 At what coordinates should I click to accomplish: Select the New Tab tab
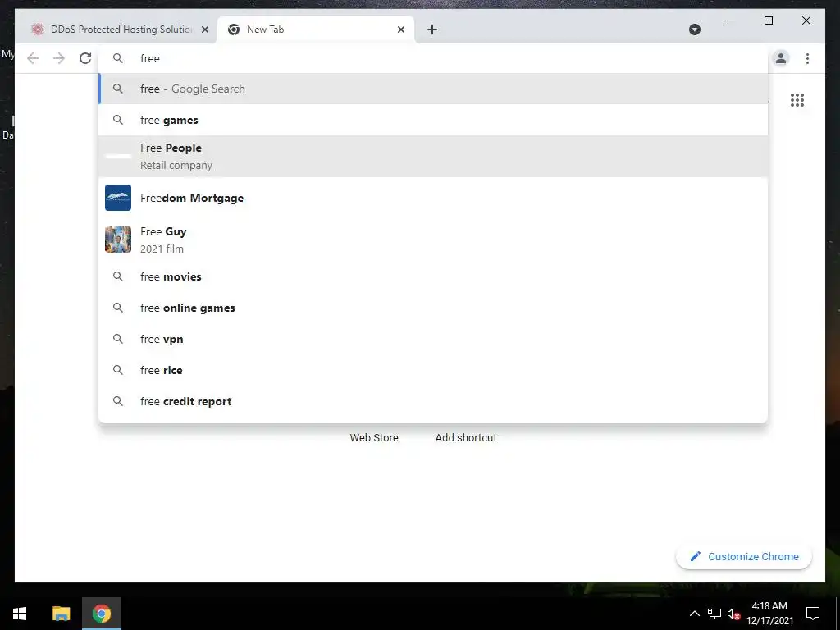[316, 30]
